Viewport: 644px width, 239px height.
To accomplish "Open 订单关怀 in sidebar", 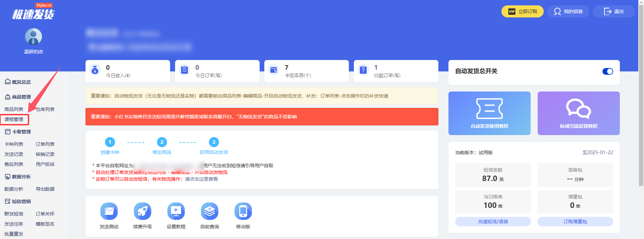I will [x=45, y=214].
